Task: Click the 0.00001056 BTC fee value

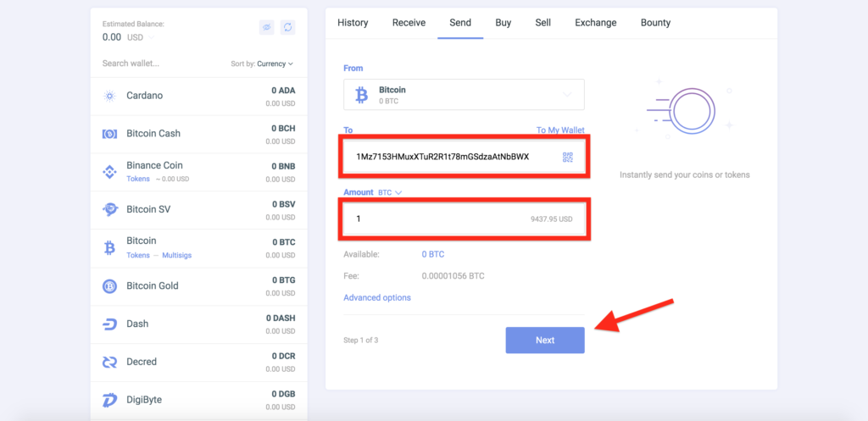Action: coord(453,276)
